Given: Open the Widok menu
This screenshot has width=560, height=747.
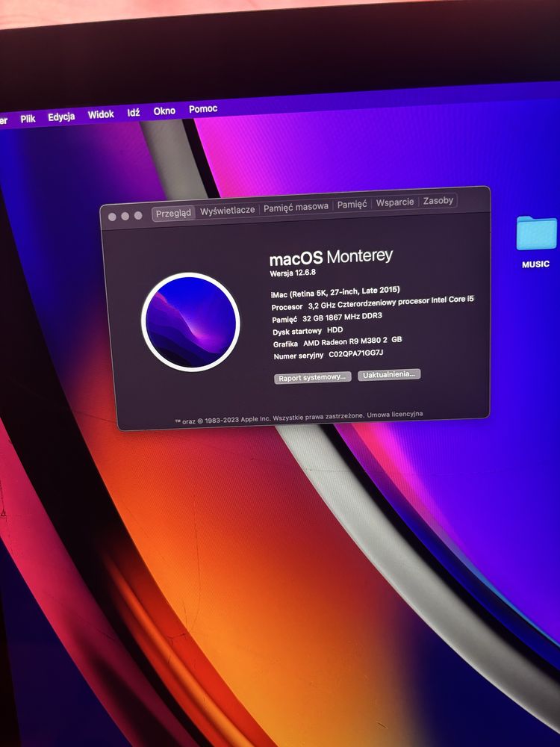Looking at the screenshot, I should [x=101, y=114].
